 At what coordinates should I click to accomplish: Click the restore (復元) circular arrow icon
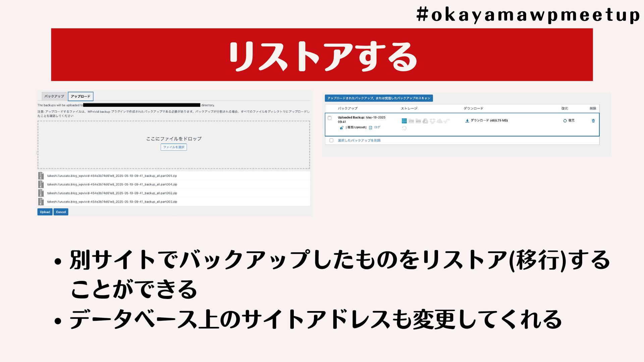565,121
